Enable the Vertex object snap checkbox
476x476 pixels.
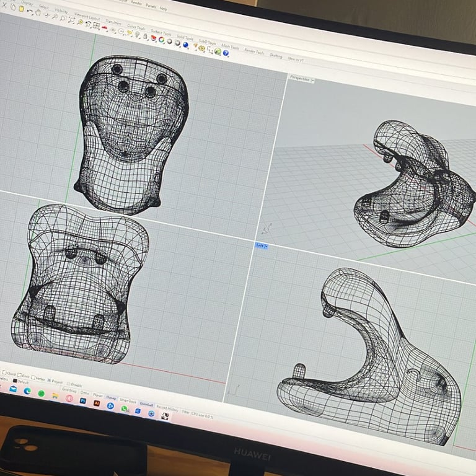coord(33,377)
